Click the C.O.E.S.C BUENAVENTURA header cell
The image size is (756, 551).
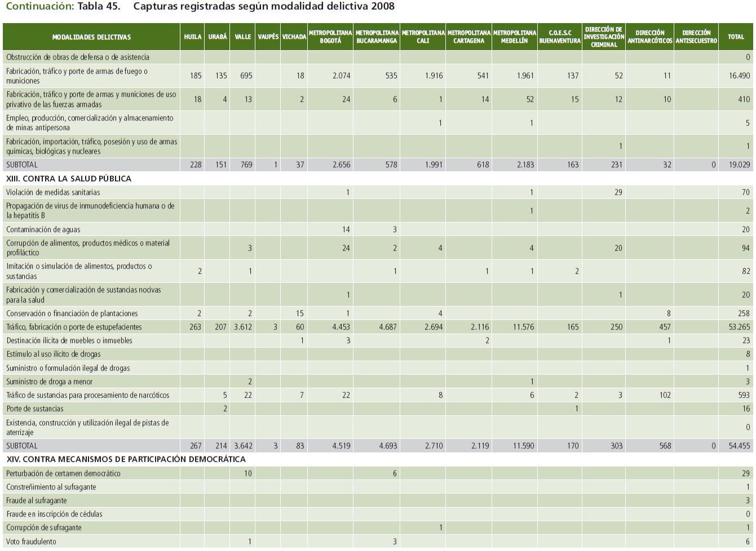(559, 37)
